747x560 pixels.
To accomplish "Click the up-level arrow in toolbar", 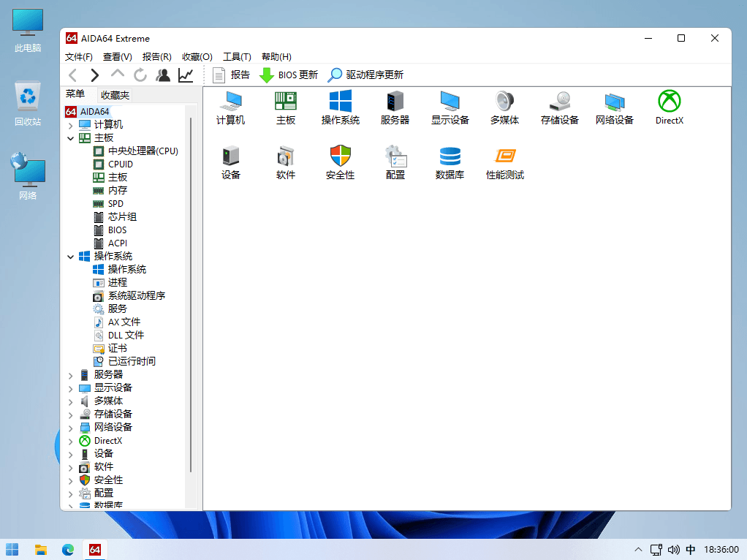I will [117, 75].
